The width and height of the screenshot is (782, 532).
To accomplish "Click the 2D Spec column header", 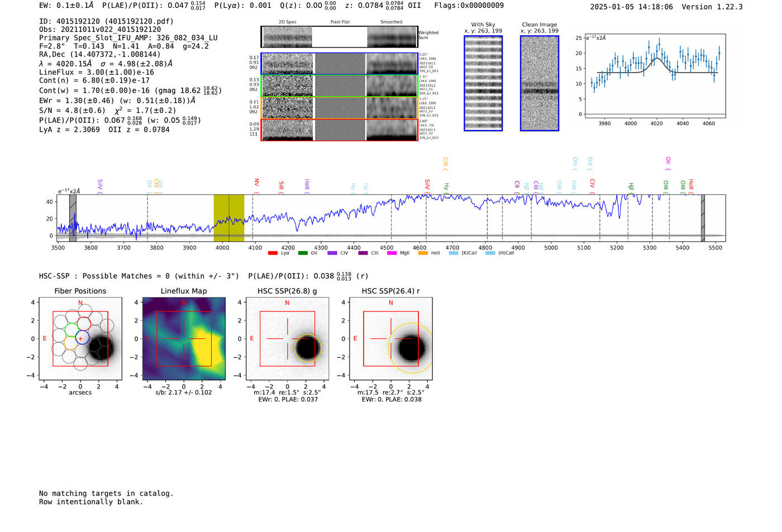I will [x=288, y=22].
